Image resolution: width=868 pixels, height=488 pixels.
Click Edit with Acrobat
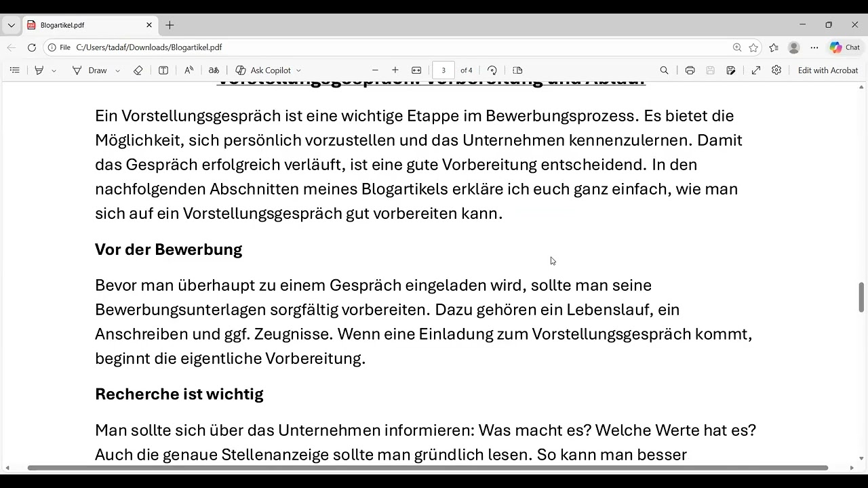[828, 70]
